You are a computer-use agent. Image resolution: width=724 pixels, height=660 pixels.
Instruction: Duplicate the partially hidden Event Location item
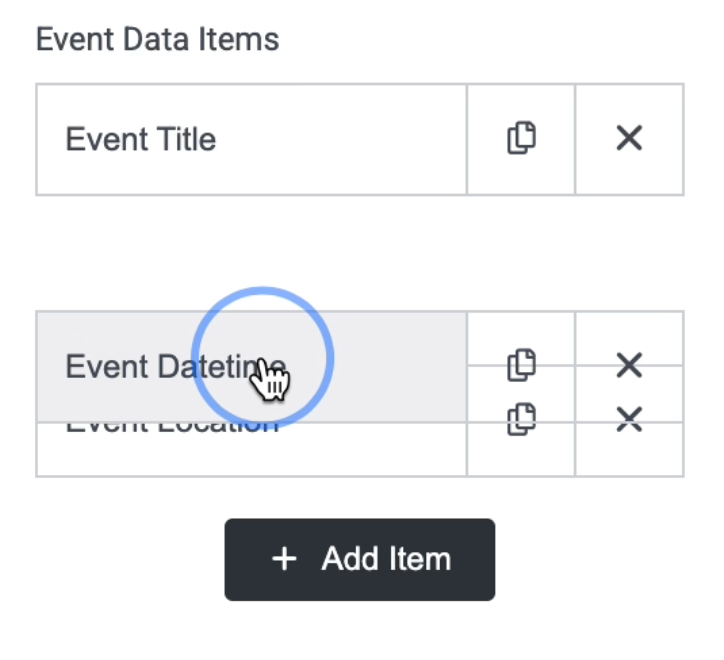tap(521, 419)
